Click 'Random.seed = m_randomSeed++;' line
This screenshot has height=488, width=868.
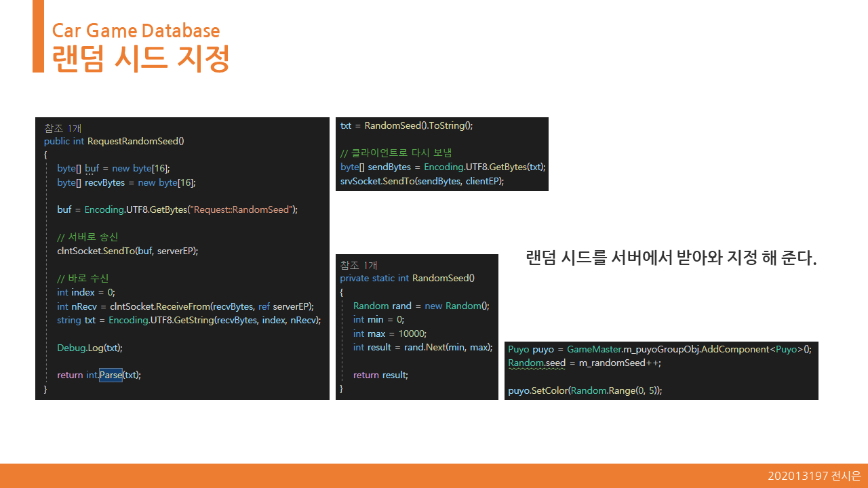pos(585,363)
